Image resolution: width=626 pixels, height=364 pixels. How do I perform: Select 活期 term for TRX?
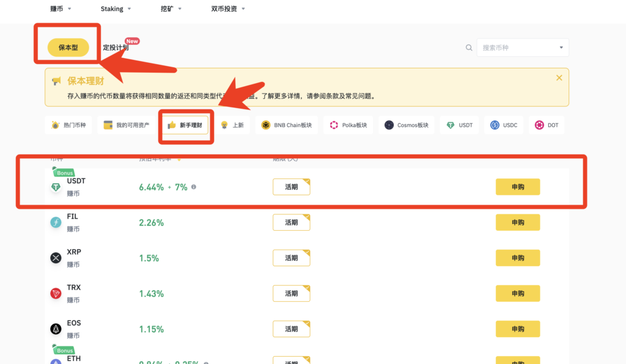pos(292,293)
